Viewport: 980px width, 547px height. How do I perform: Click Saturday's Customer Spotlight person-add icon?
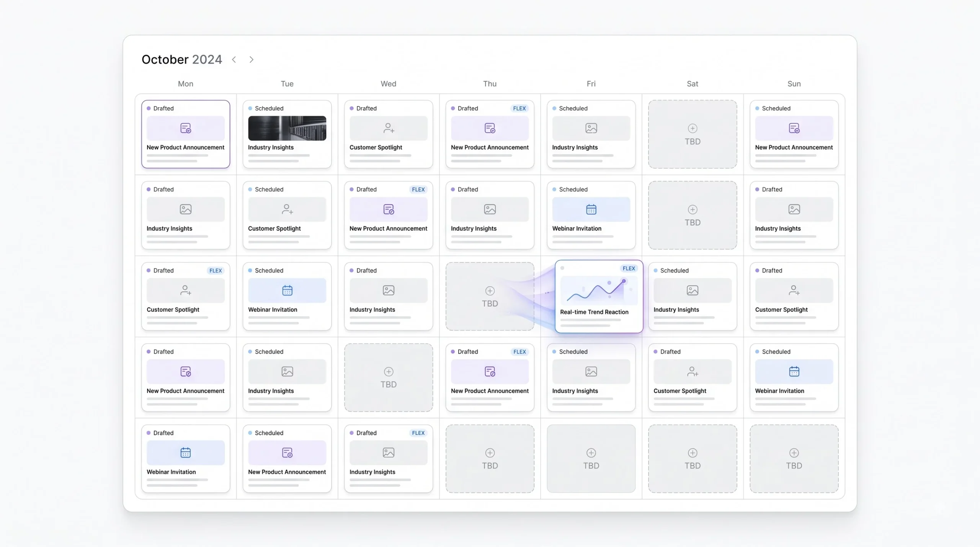click(693, 371)
